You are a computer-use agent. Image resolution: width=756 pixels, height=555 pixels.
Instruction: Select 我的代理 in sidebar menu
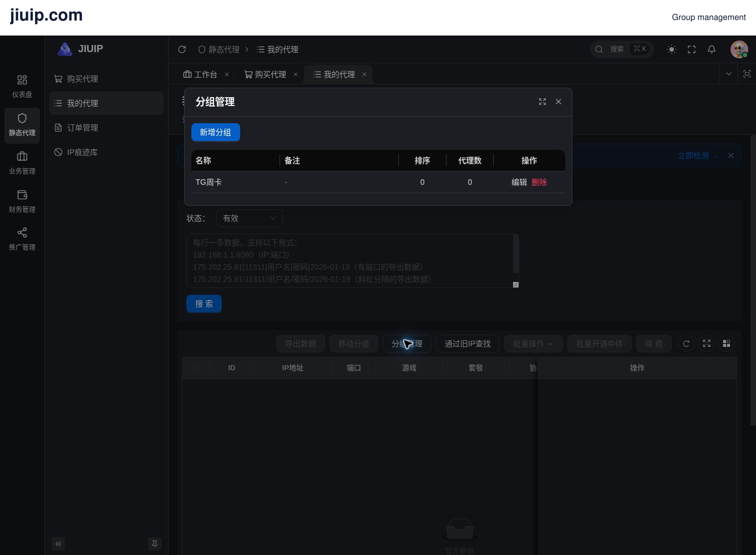tap(106, 103)
